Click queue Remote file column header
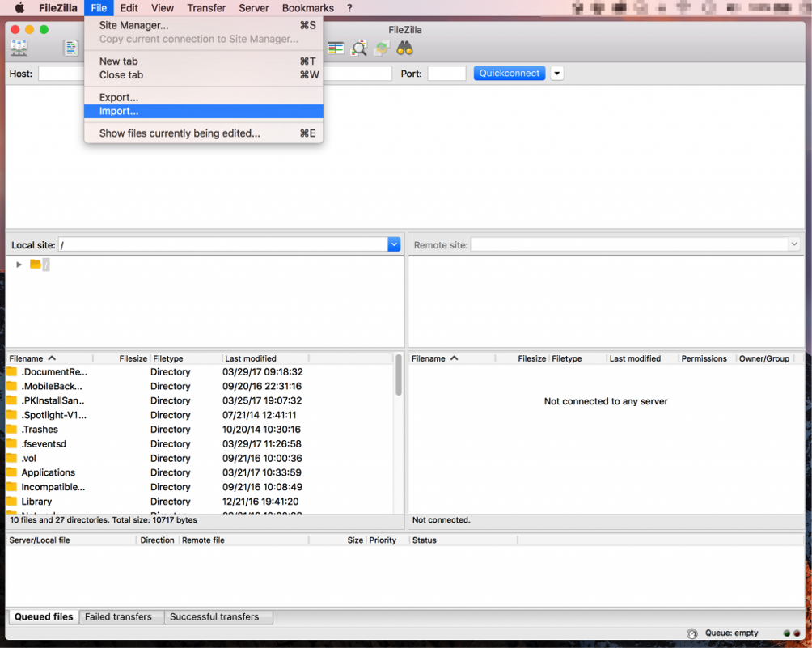 [243, 540]
